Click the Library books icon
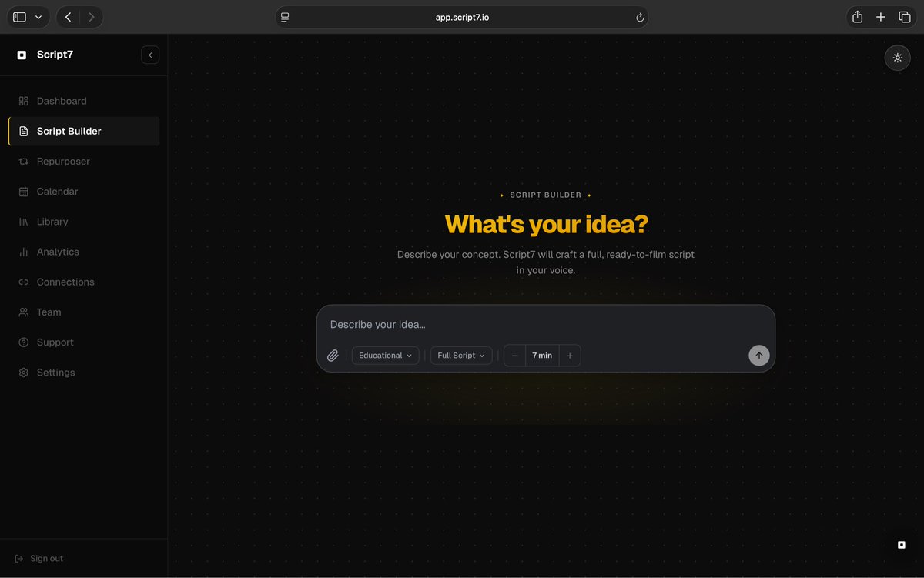This screenshot has height=578, width=924. click(x=23, y=222)
